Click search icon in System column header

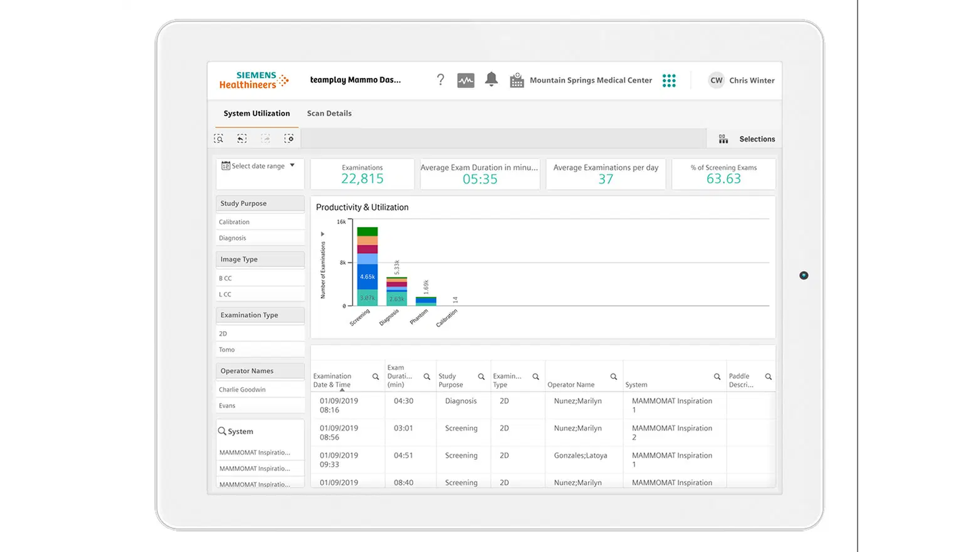[x=717, y=377]
